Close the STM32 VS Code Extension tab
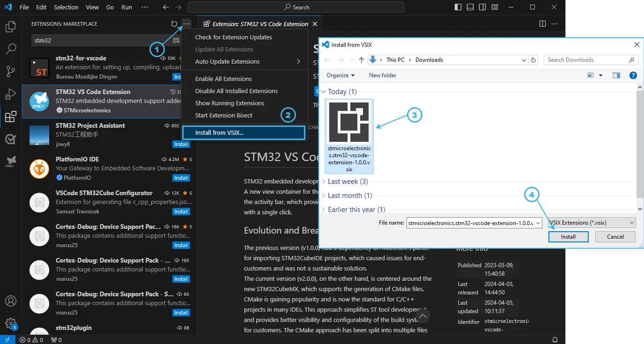Viewport: 644px width, 344px height. tap(315, 24)
